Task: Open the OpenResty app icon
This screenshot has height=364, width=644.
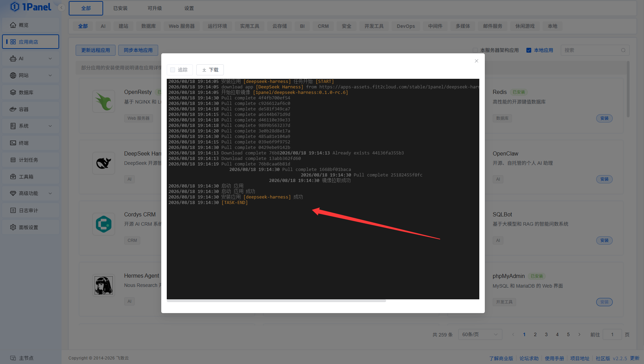Action: click(x=103, y=101)
